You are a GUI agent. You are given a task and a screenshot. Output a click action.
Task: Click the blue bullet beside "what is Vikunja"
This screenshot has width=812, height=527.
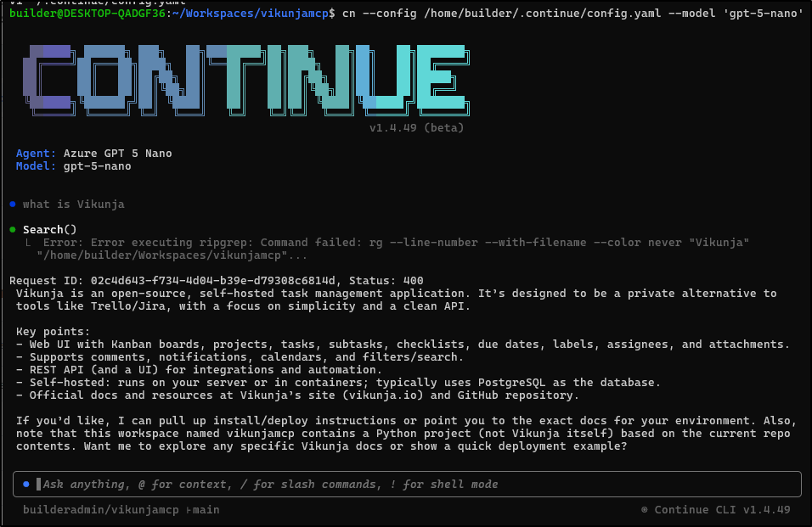coord(14,205)
